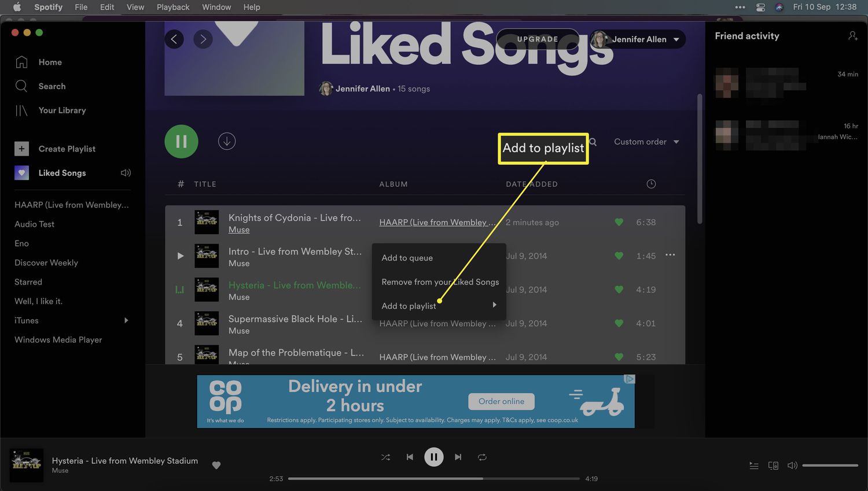Open the Edit menu
This screenshot has height=491, width=868.
(x=107, y=7)
